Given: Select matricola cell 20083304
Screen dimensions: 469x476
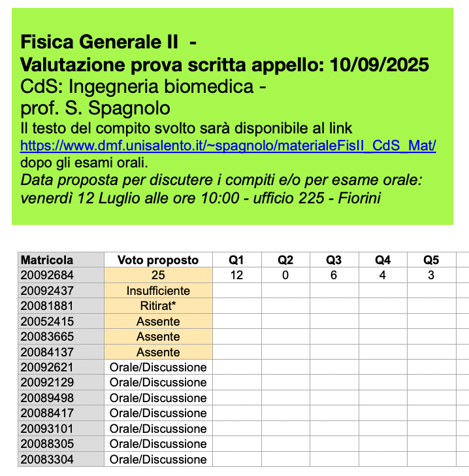Looking at the screenshot, I should click(47, 460).
